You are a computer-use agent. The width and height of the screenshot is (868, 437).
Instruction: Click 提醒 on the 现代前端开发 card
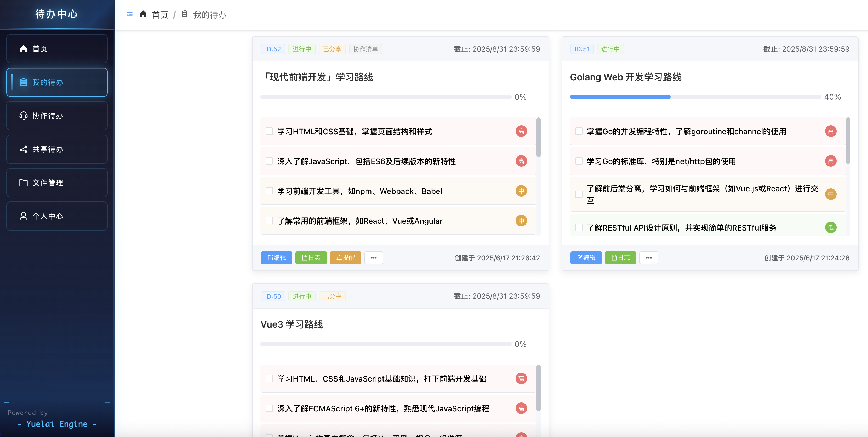(x=345, y=257)
